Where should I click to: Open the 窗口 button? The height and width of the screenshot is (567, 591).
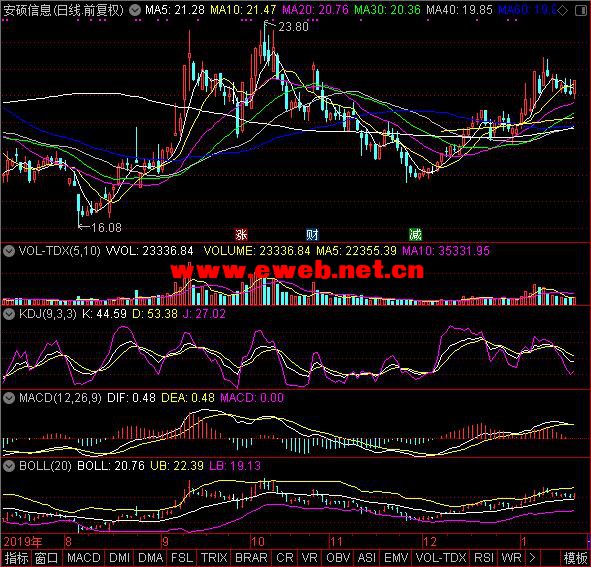coord(46,558)
